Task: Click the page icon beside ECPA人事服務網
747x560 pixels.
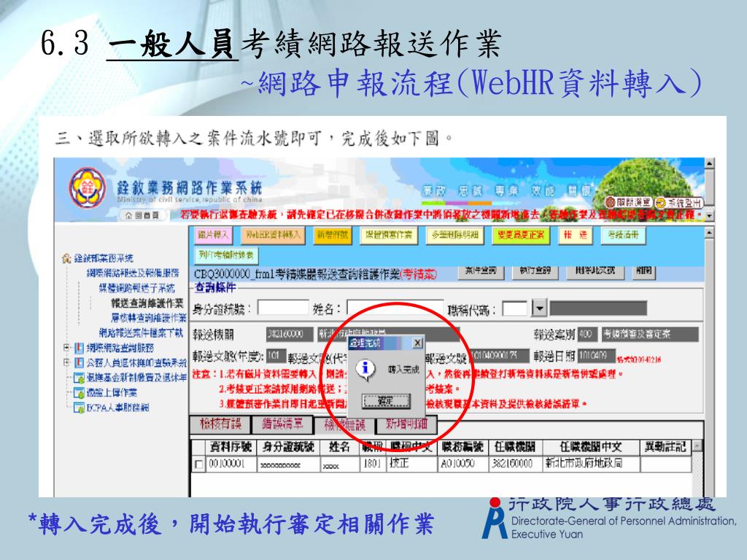Action: point(79,408)
